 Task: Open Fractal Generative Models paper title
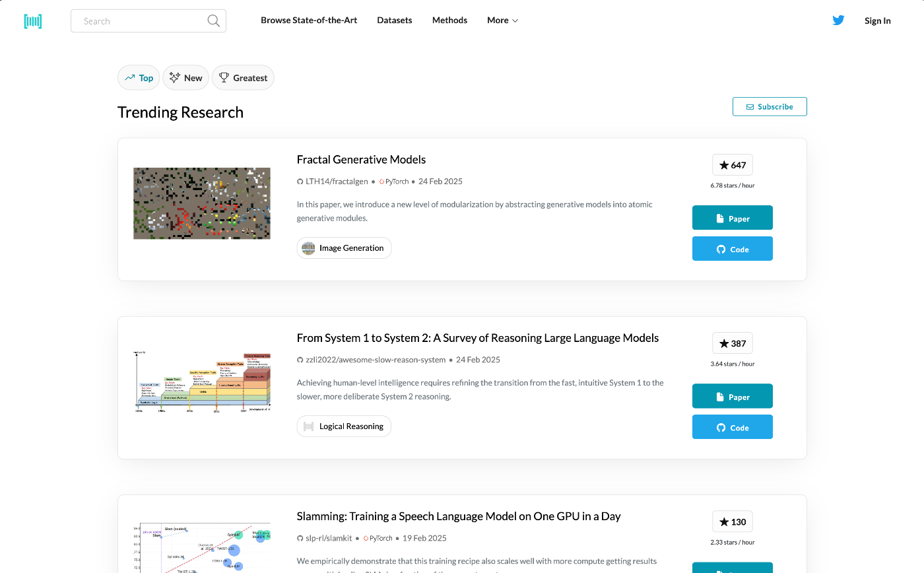(x=361, y=160)
